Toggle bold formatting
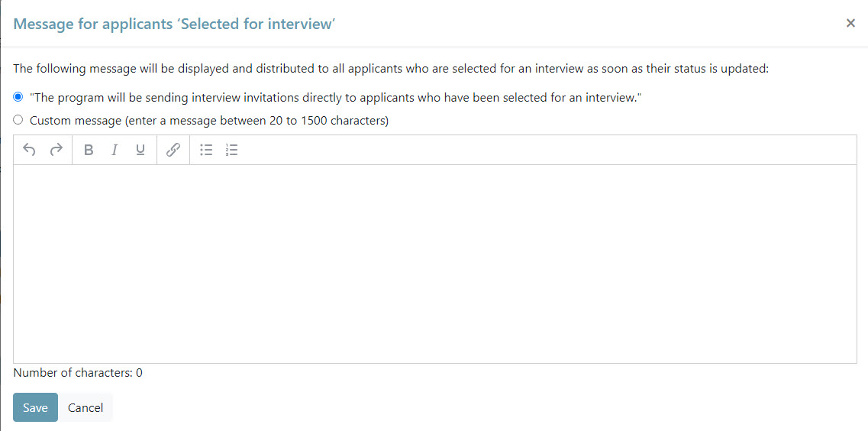The image size is (868, 431). pos(89,150)
